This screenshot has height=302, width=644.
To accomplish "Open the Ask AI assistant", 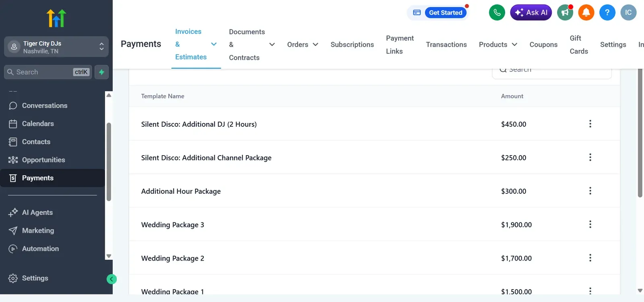I will (x=531, y=12).
